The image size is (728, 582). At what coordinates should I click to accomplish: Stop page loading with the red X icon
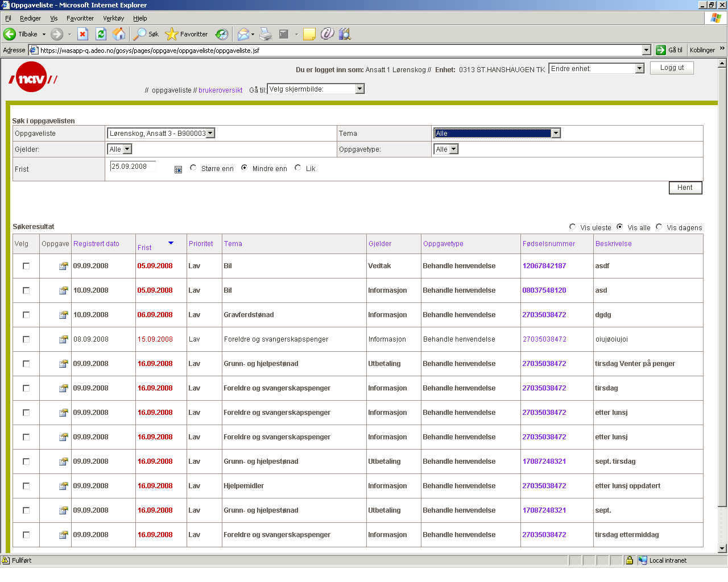(x=82, y=34)
